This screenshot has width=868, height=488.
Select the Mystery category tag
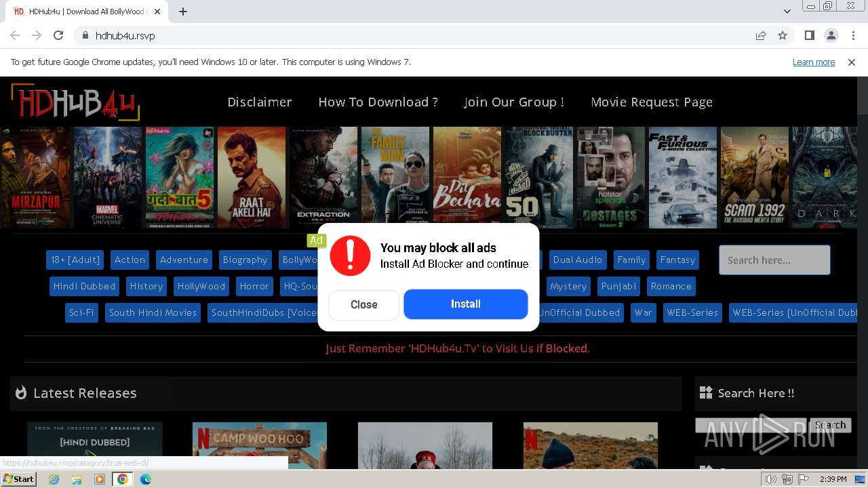point(568,287)
